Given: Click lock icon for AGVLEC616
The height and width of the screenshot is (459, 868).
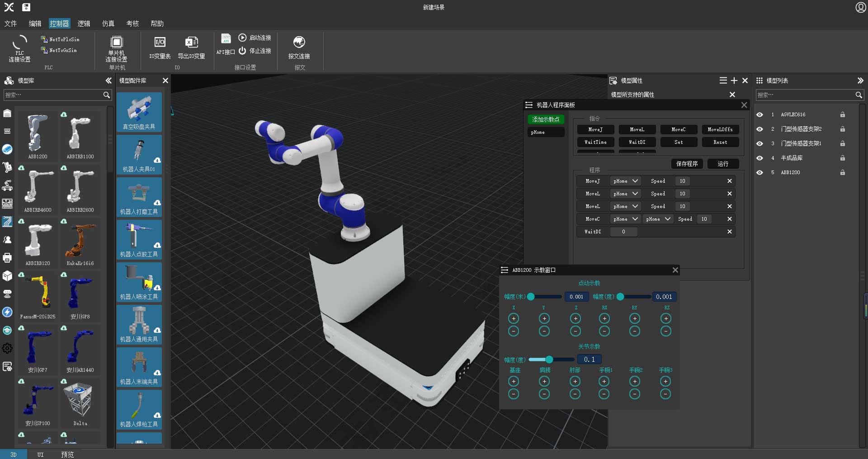Looking at the screenshot, I should point(843,115).
